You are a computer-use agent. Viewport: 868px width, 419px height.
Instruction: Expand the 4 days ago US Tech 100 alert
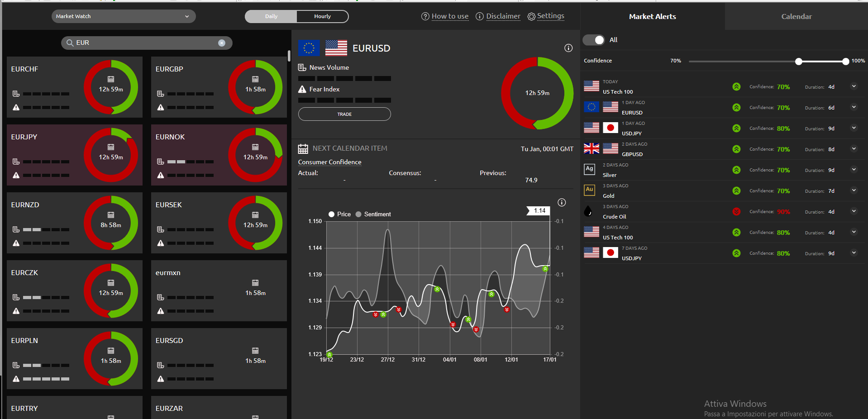854,232
